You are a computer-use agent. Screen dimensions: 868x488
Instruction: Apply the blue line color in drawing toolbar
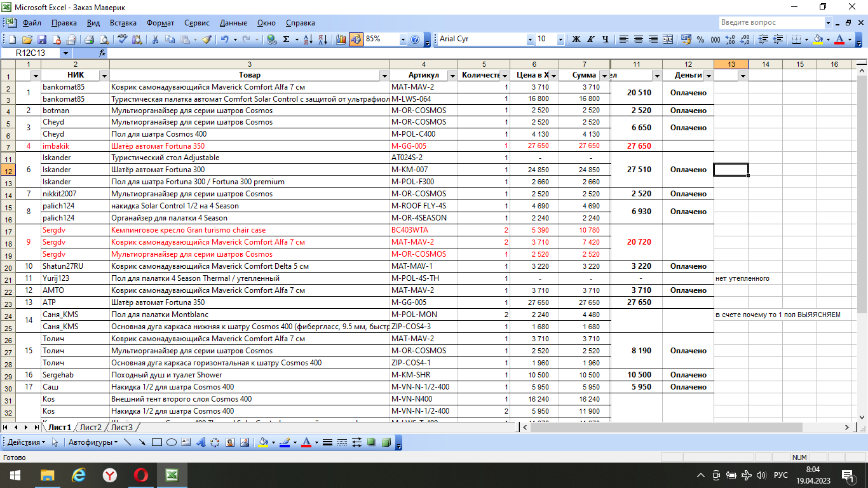(285, 442)
